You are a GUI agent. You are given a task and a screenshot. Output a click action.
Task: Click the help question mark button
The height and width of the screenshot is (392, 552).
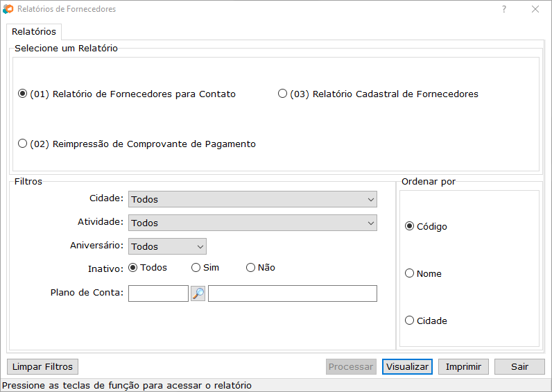(x=504, y=9)
